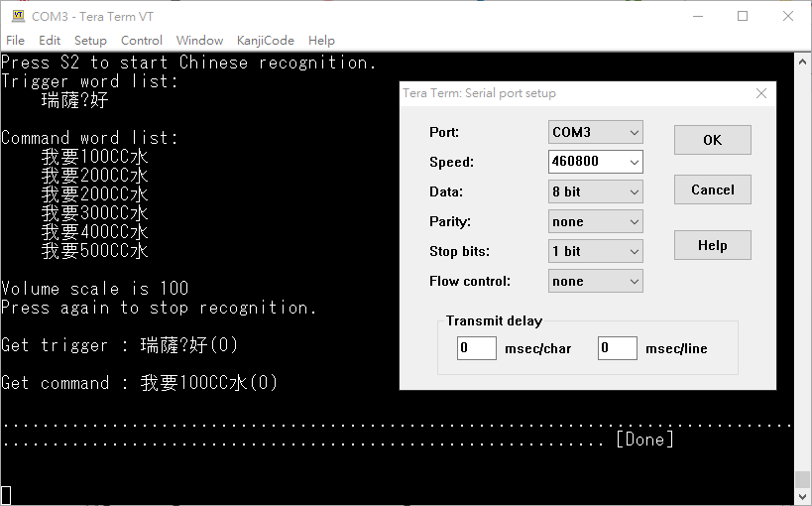Open the File menu
Screen dimensions: 812x506
[x=15, y=41]
